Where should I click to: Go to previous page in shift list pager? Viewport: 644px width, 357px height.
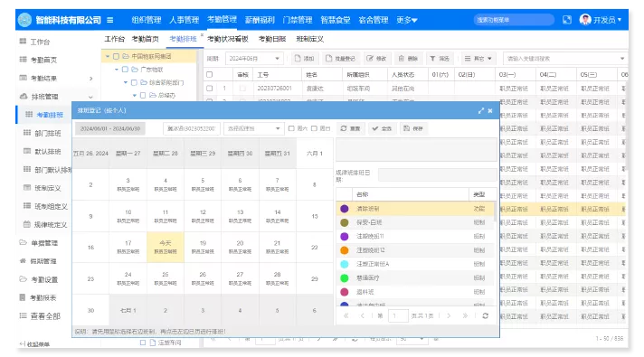coord(362,315)
